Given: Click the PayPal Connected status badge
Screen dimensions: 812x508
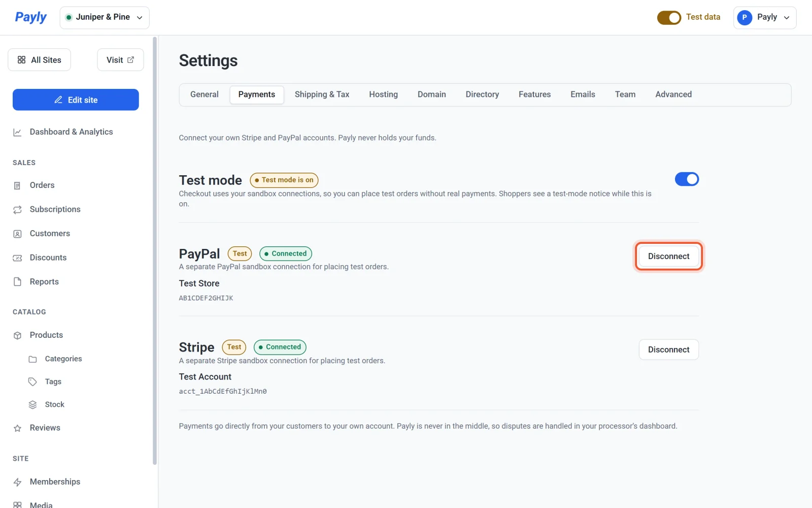Looking at the screenshot, I should [286, 253].
